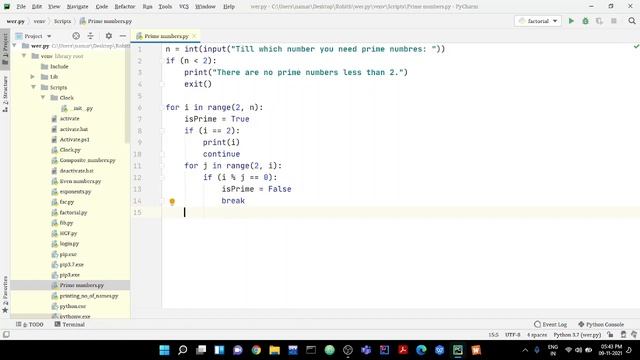Hide the Project panel with minus icon
The image size is (640, 360).
click(122, 36)
